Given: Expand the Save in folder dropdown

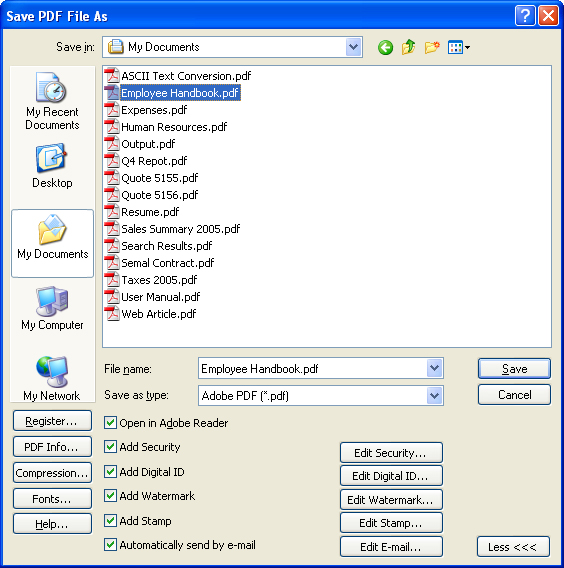Looking at the screenshot, I should click(353, 47).
